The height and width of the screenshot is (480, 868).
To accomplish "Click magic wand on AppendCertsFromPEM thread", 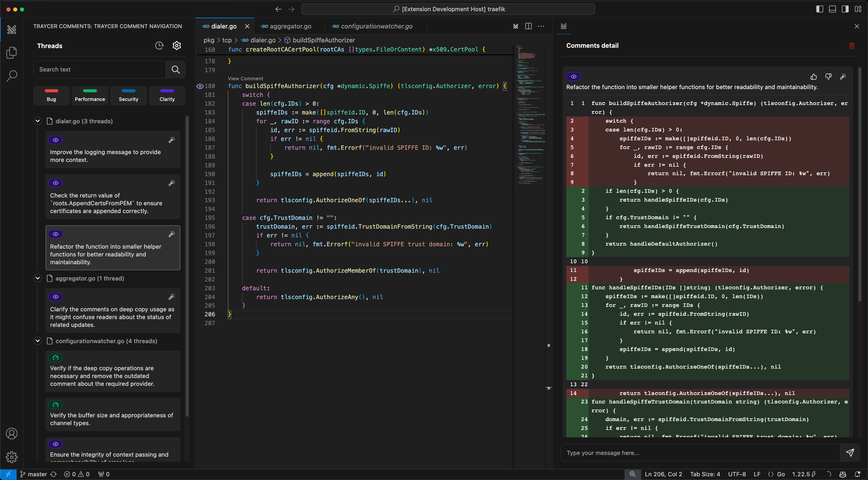I will [172, 183].
